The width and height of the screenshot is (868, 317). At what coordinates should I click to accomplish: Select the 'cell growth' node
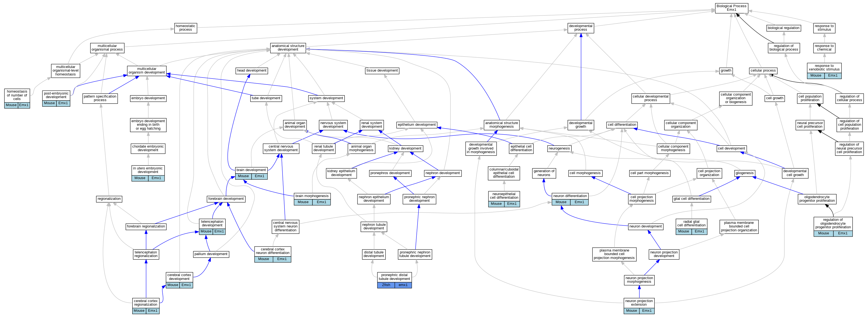click(x=775, y=99)
